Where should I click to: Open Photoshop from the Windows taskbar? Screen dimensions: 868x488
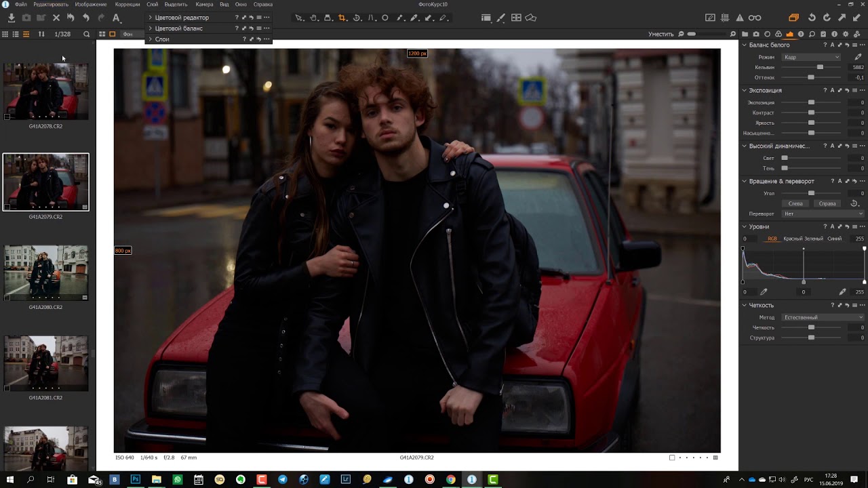pyautogui.click(x=136, y=479)
